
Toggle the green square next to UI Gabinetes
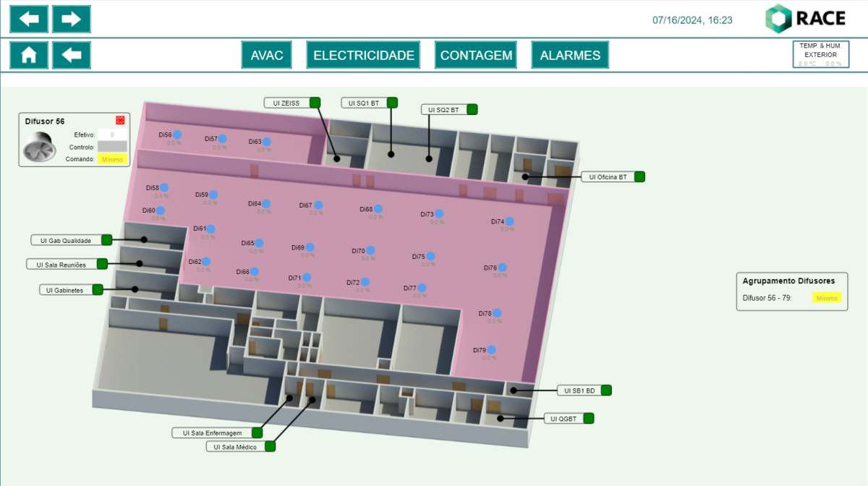tap(98, 290)
